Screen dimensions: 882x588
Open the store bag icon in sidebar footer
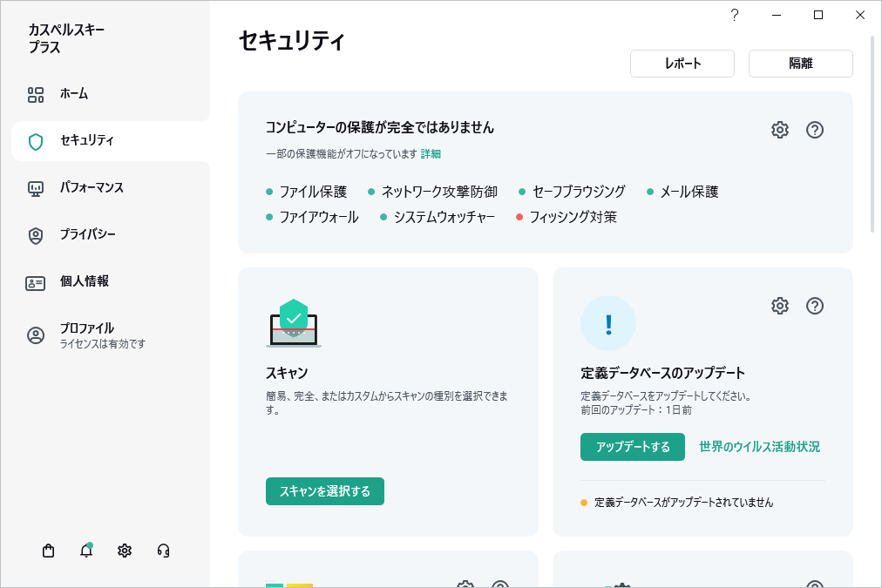pos(49,551)
